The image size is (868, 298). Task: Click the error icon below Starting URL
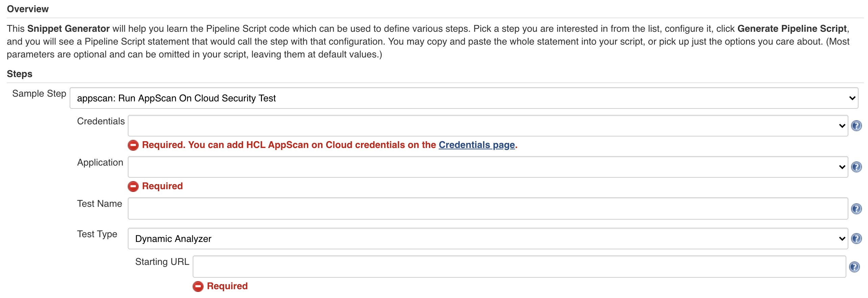pos(198,287)
